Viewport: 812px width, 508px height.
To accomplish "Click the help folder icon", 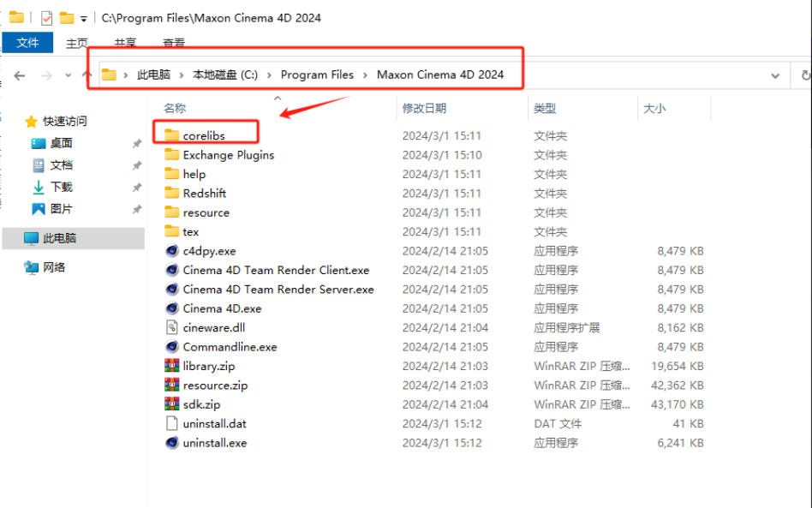I will [x=171, y=174].
